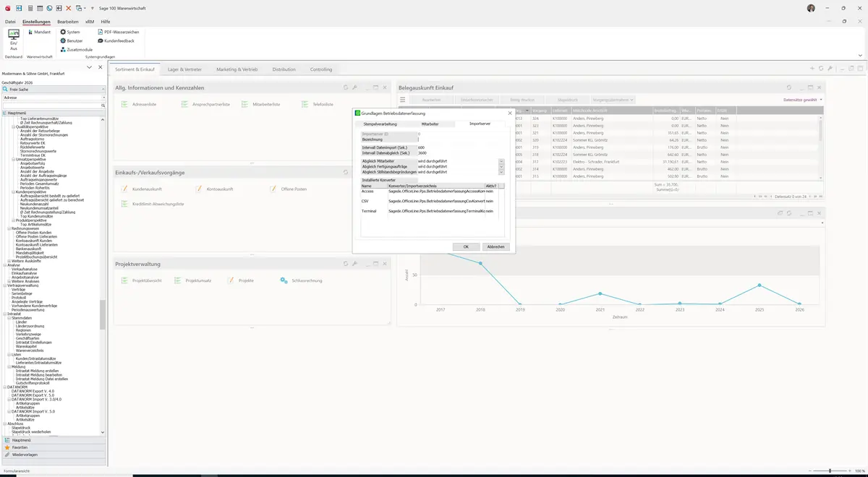Open the Datensätze gewählt dropdown

pyautogui.click(x=803, y=100)
